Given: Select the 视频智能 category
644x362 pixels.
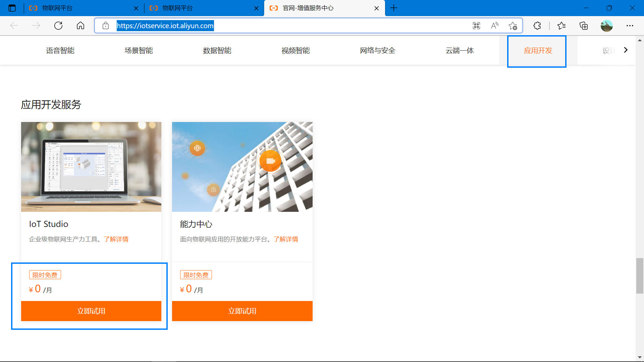Looking at the screenshot, I should [296, 51].
